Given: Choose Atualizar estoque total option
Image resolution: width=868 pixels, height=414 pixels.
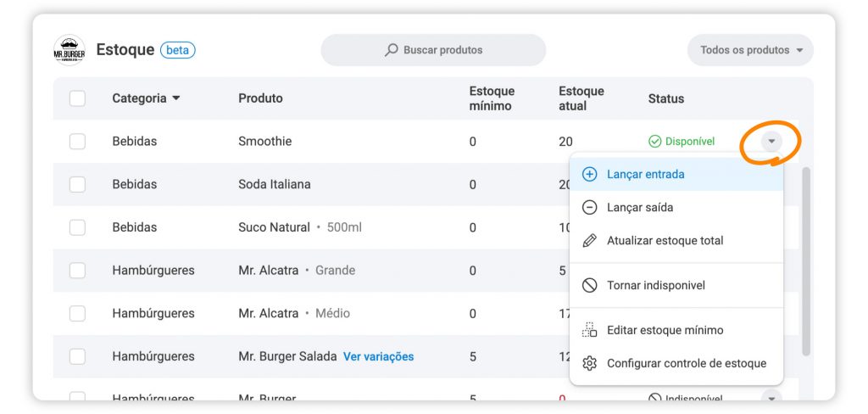Looking at the screenshot, I should pyautogui.click(x=665, y=240).
